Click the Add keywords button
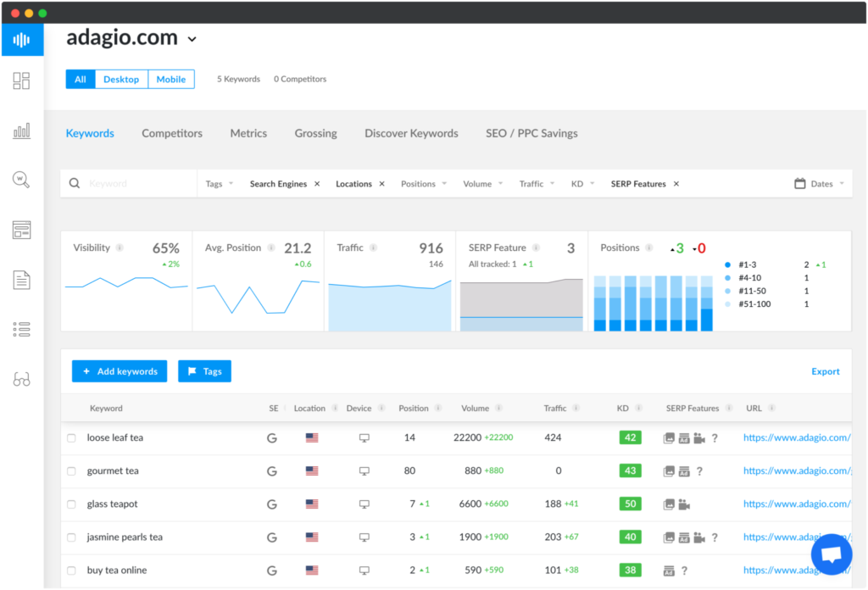Image resolution: width=868 pixels, height=590 pixels. (x=120, y=371)
